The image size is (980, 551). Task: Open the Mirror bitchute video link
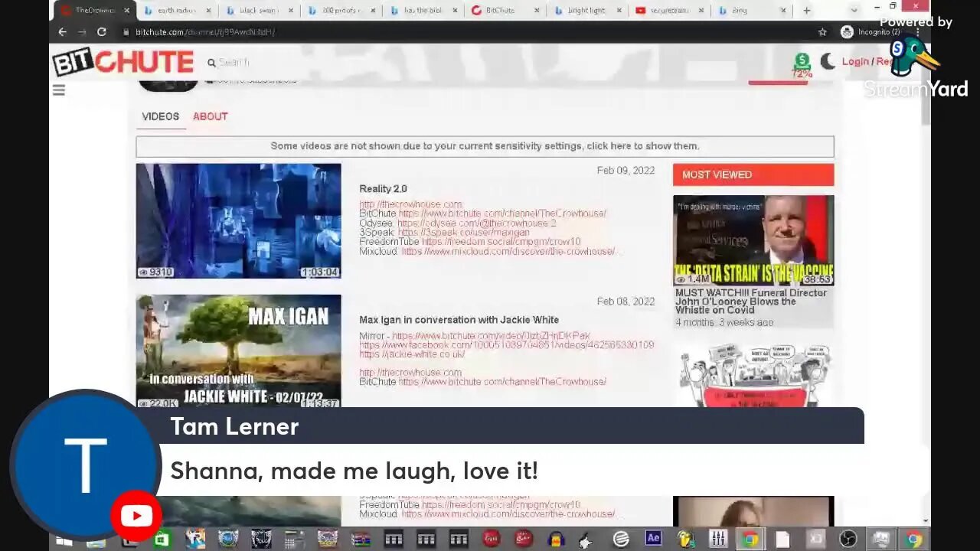tap(491, 336)
